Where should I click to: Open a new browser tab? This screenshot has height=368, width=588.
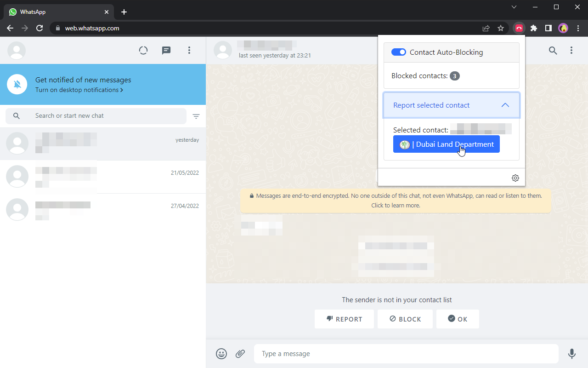124,12
